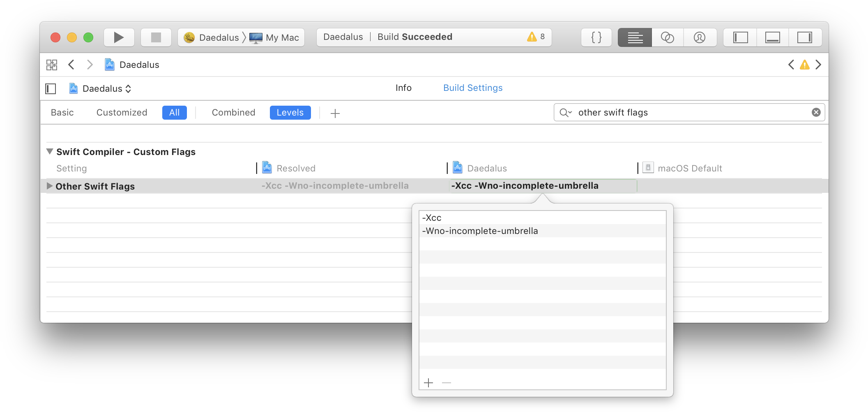The height and width of the screenshot is (412, 868).
Task: Select the Build Settings tab
Action: click(472, 88)
